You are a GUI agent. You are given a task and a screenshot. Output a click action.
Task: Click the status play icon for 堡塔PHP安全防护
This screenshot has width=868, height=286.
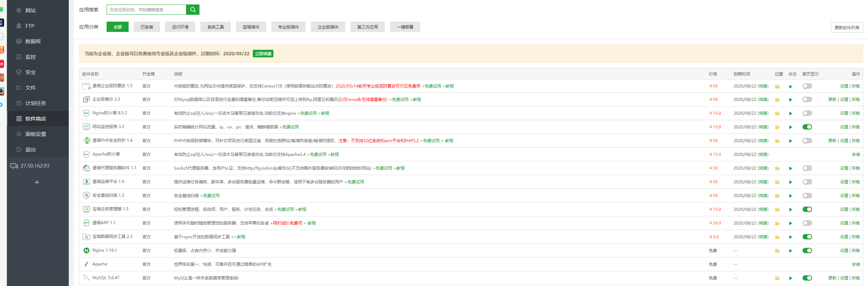tap(791, 141)
